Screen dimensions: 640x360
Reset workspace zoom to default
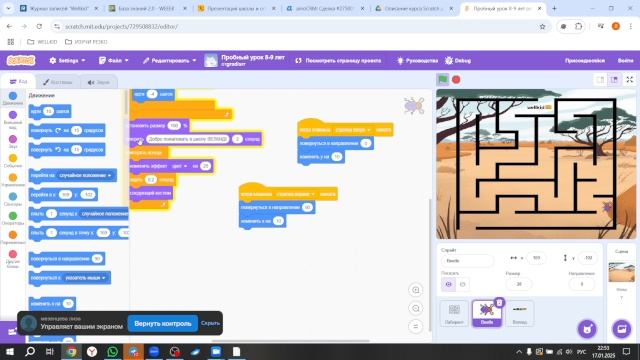coord(416,327)
